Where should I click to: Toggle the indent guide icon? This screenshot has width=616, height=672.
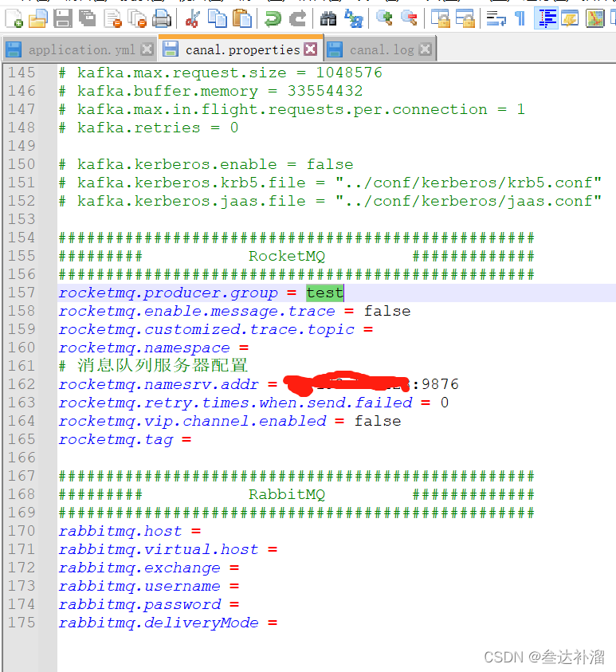pyautogui.click(x=546, y=19)
